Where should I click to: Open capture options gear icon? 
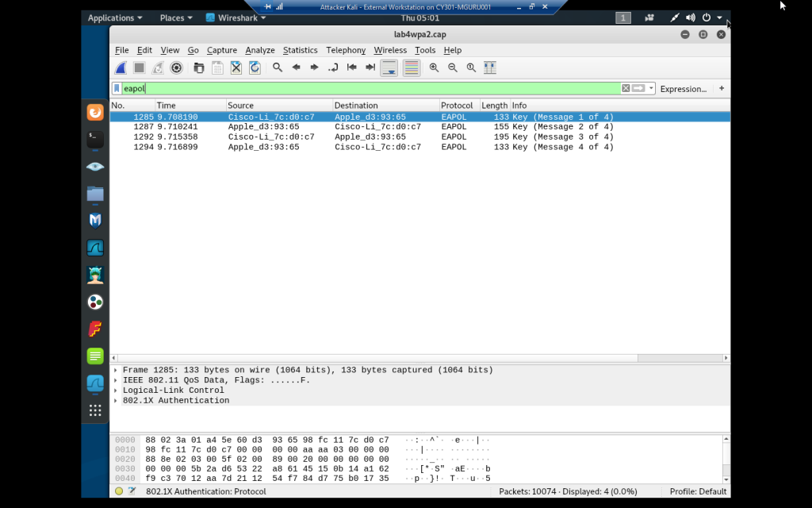point(177,68)
